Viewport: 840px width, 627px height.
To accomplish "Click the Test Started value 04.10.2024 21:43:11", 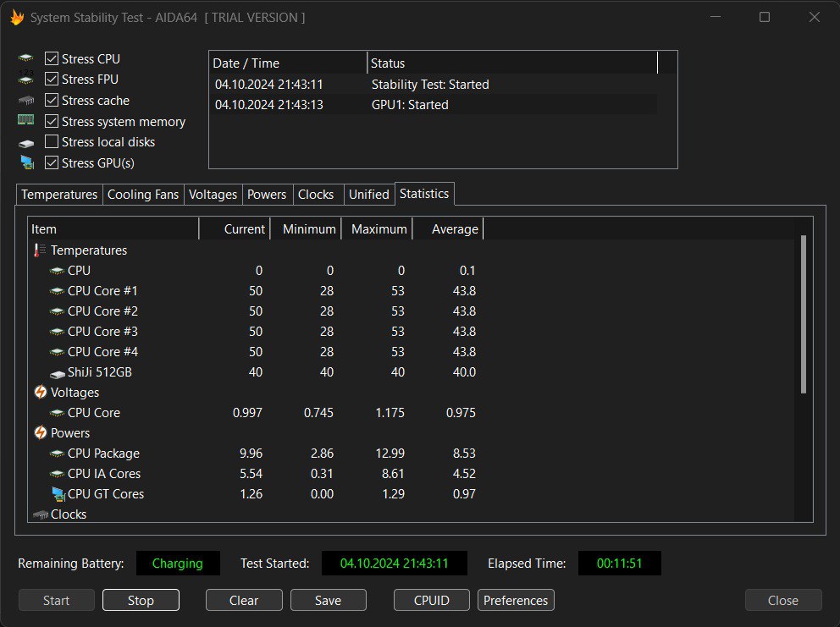I will coord(395,564).
